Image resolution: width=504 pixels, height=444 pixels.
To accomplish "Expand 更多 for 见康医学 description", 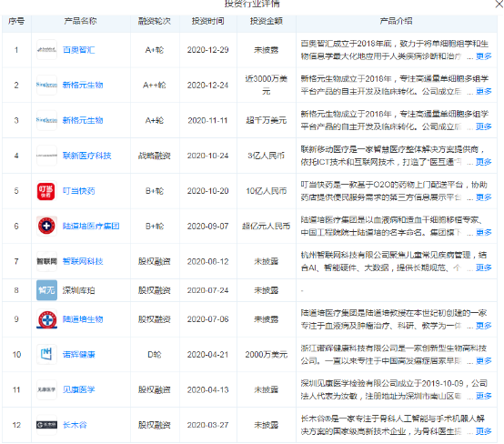I will pos(484,396).
